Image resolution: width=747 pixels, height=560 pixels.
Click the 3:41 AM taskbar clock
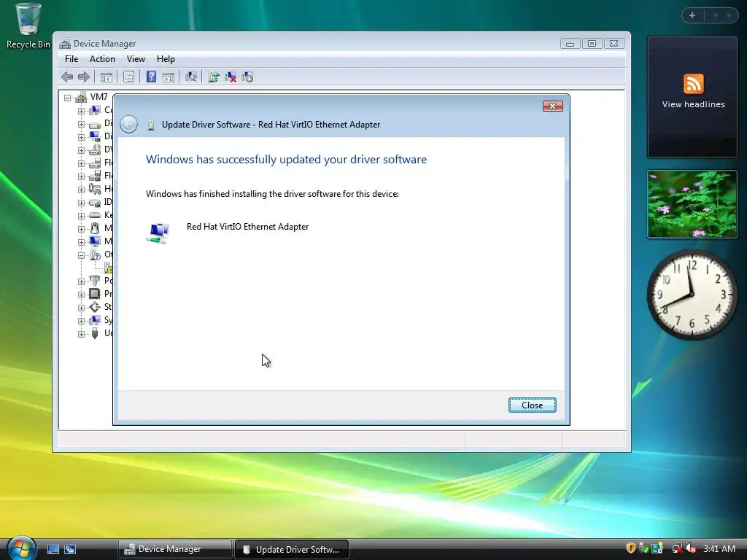point(719,549)
